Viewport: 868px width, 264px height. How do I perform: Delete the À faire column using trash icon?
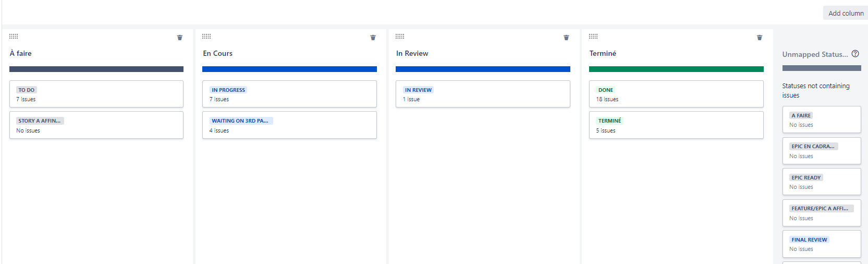point(180,38)
